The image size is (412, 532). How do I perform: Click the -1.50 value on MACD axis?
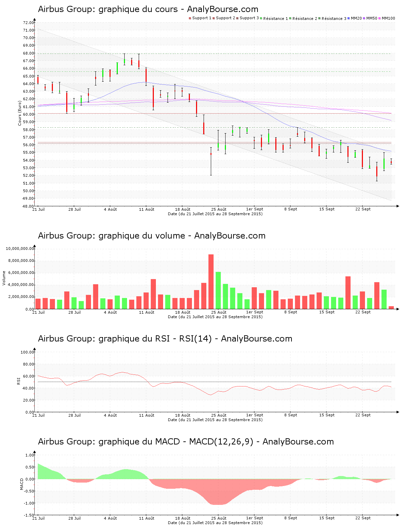click(x=30, y=515)
